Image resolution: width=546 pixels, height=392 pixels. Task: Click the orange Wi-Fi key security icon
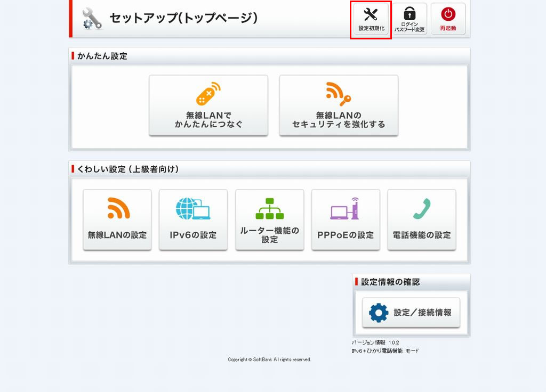click(339, 94)
